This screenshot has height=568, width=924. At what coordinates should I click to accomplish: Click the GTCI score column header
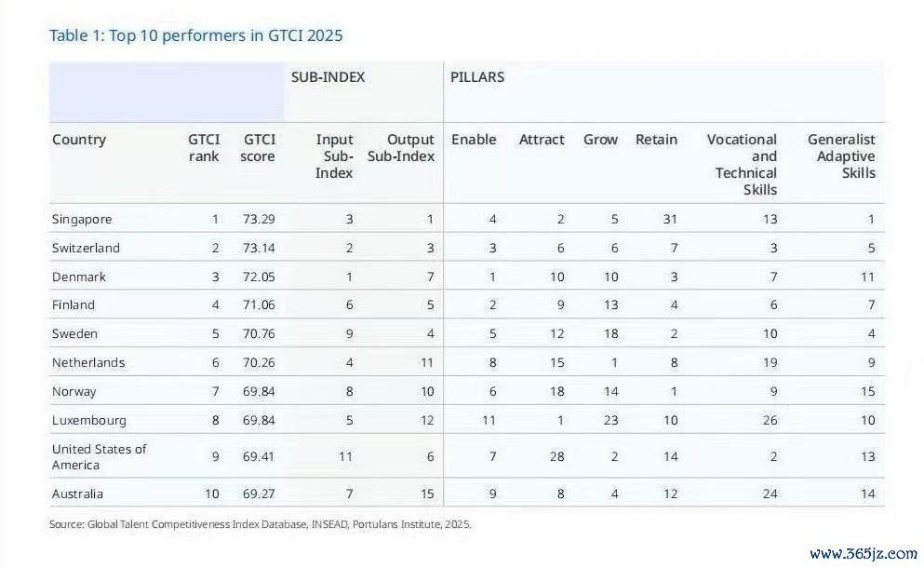(x=257, y=148)
